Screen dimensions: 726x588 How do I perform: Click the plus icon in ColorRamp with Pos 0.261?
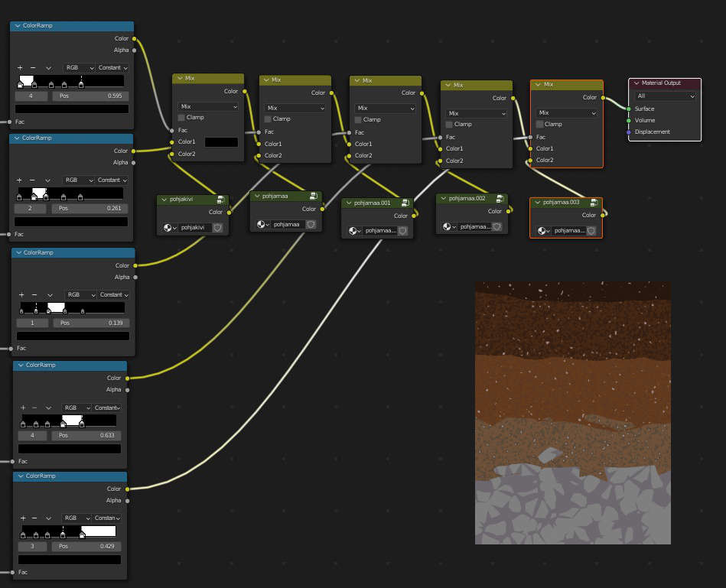[19, 180]
